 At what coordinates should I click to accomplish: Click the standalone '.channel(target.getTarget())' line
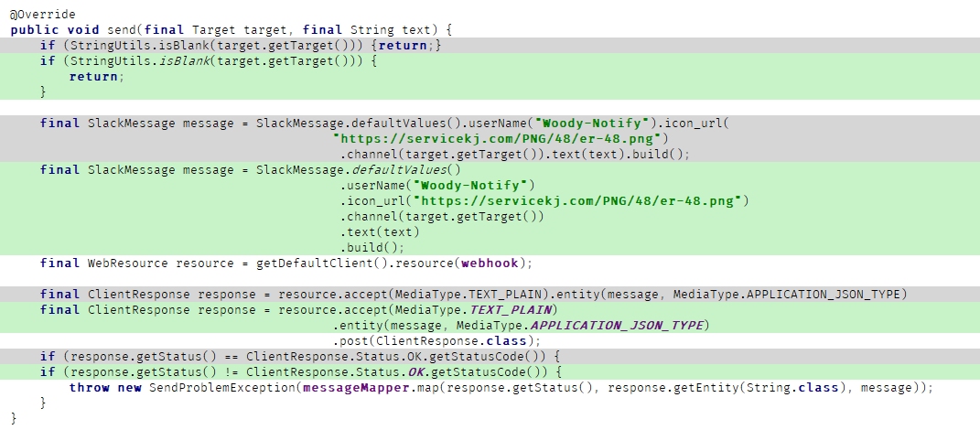pyautogui.click(x=442, y=217)
